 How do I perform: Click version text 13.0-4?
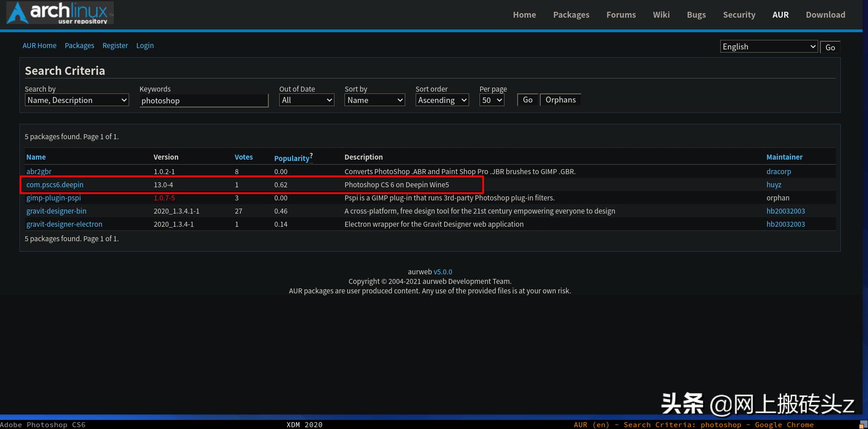163,185
